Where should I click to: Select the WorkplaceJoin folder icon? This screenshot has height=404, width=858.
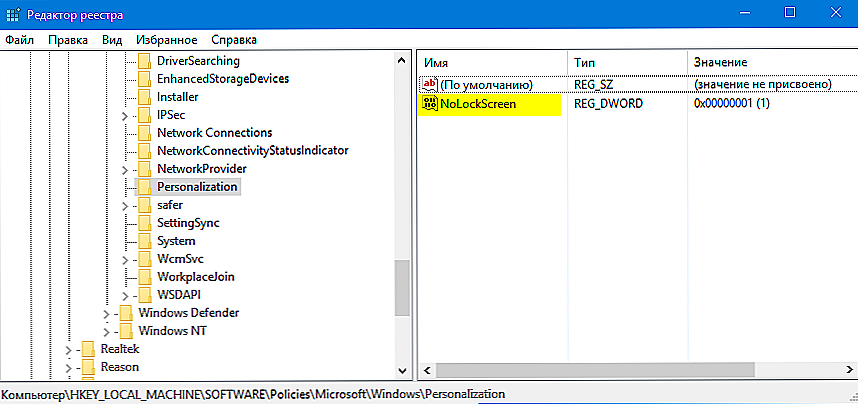144,277
